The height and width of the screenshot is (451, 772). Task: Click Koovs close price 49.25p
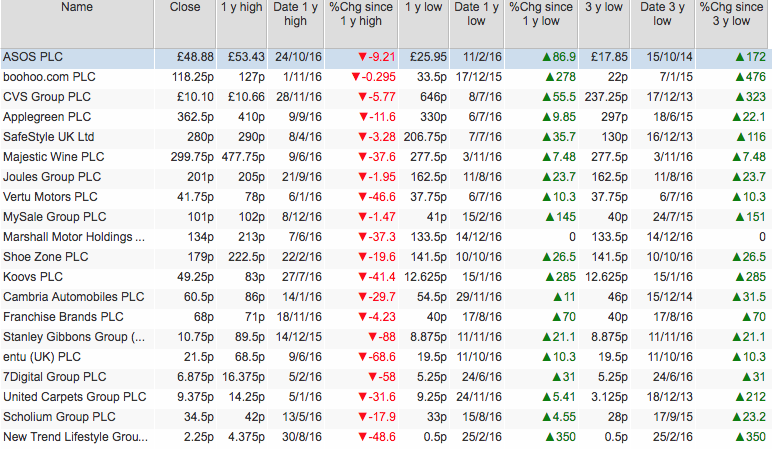click(x=195, y=277)
